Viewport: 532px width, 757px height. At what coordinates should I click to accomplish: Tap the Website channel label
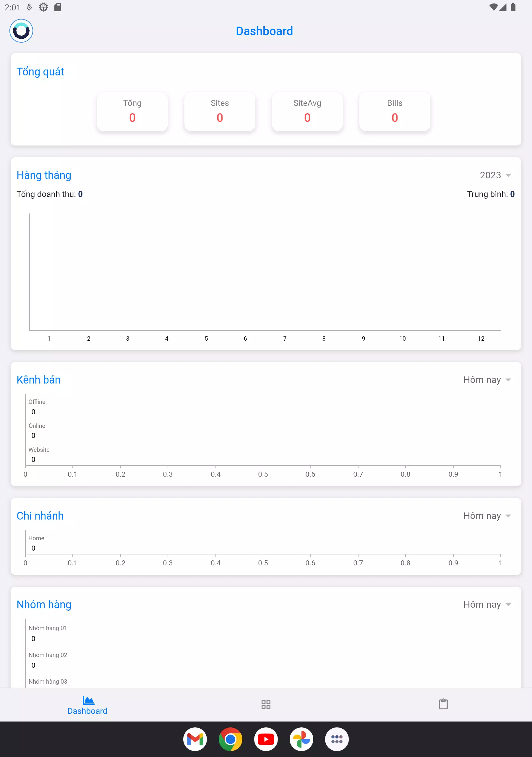pos(39,450)
